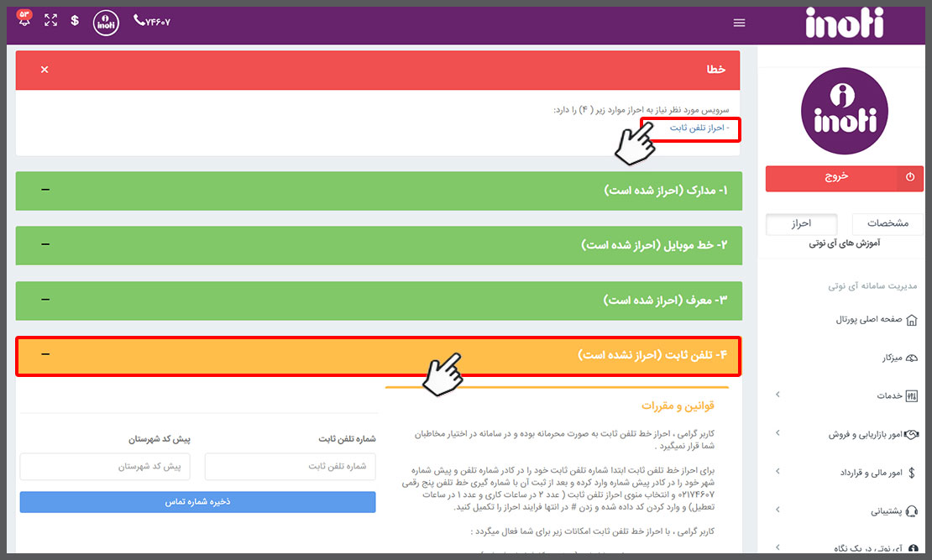Toggle fullscreen mode icon in top bar
The image size is (932, 560).
pyautogui.click(x=50, y=21)
